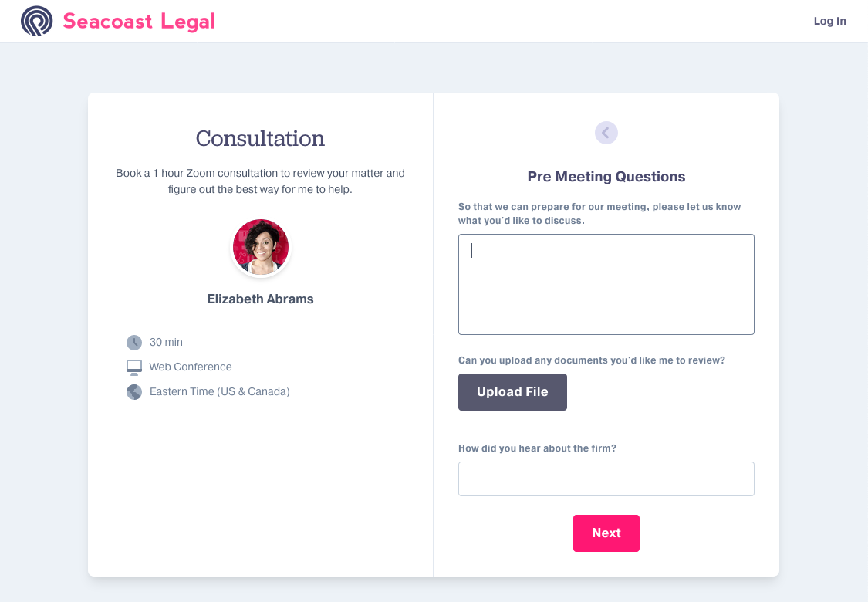The image size is (868, 602).
Task: Select the Consultation heading
Action: (260, 139)
